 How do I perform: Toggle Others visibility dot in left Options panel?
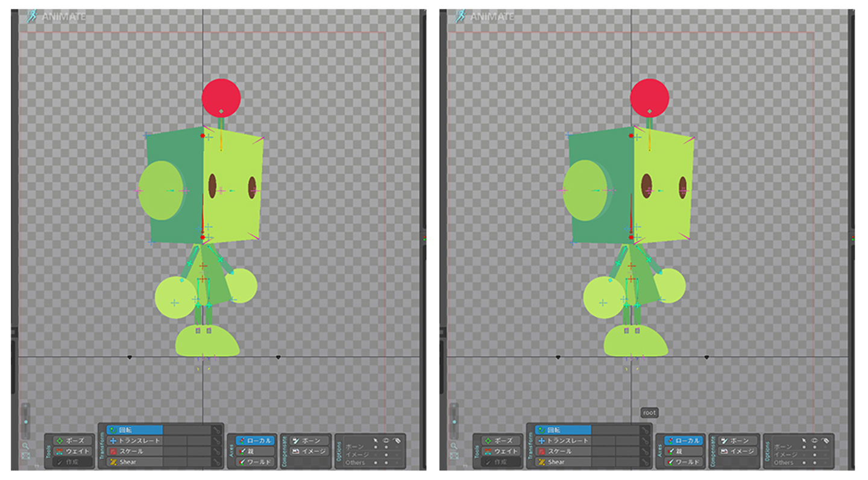click(386, 463)
